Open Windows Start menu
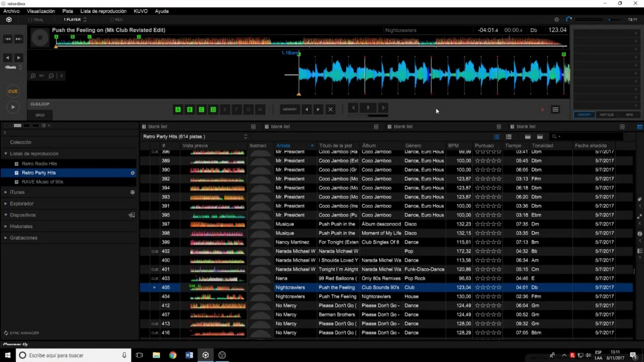 8,355
